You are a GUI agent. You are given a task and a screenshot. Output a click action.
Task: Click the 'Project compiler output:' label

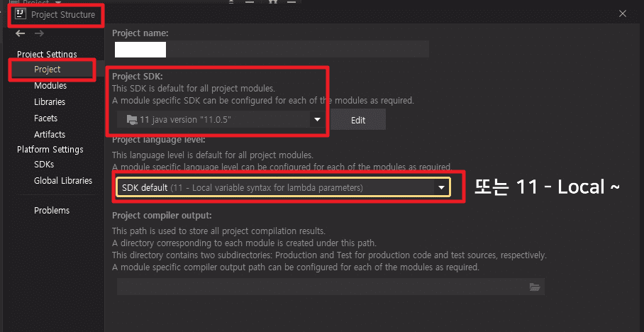[x=162, y=216]
